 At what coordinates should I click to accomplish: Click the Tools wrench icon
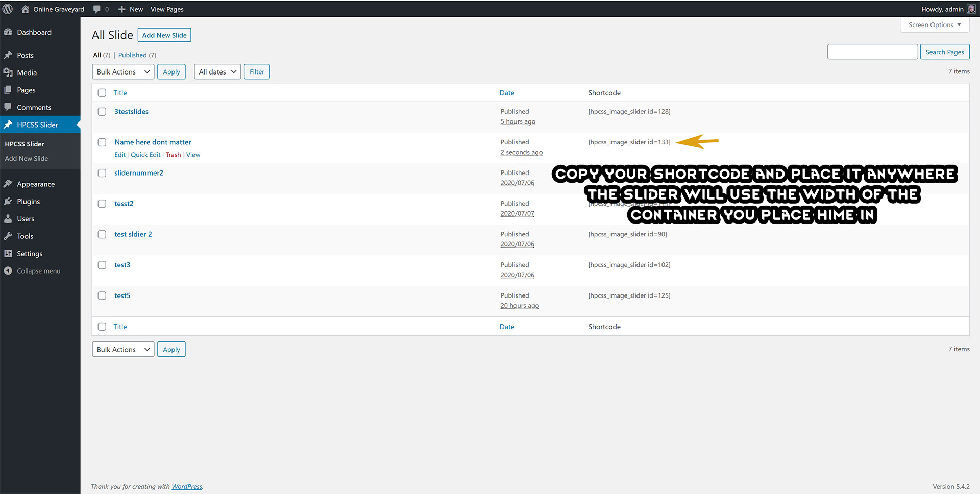point(8,236)
